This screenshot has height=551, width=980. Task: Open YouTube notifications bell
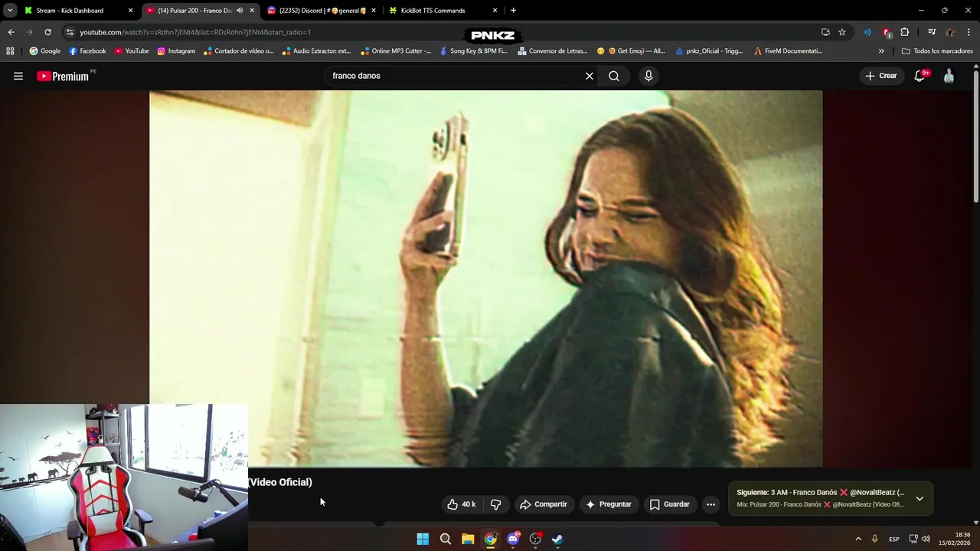[920, 76]
